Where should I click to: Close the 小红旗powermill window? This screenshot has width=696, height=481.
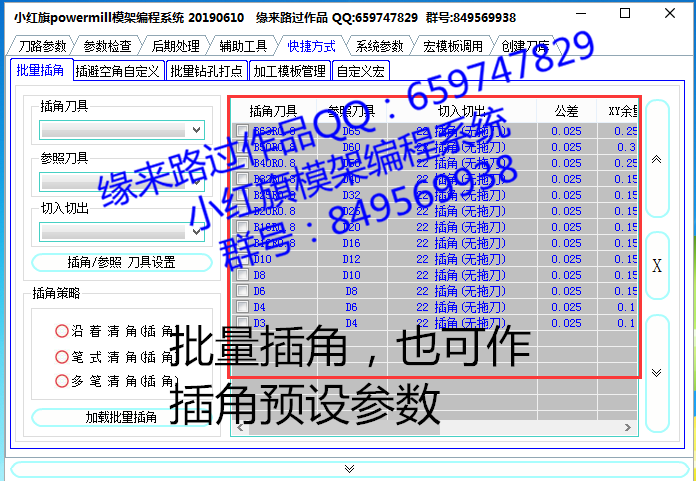(670, 13)
